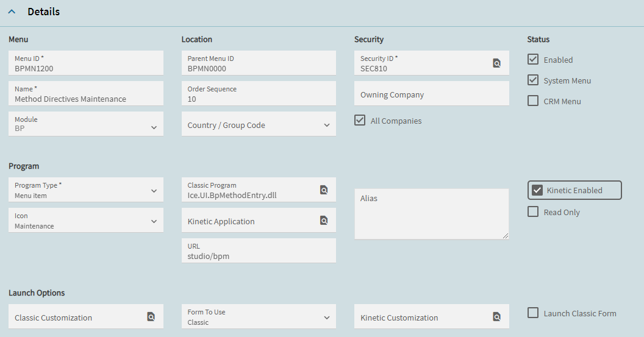Click the Program group heading
644x337 pixels.
24,166
